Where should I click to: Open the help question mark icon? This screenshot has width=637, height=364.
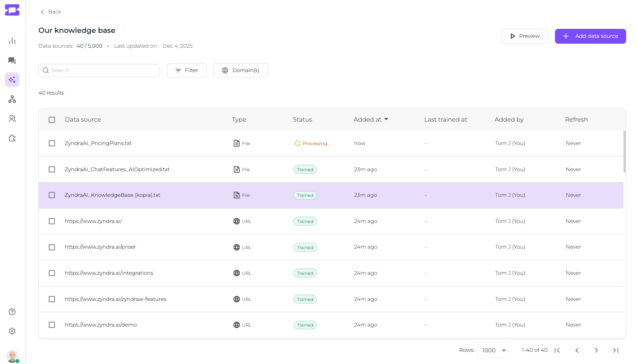[x=12, y=312]
